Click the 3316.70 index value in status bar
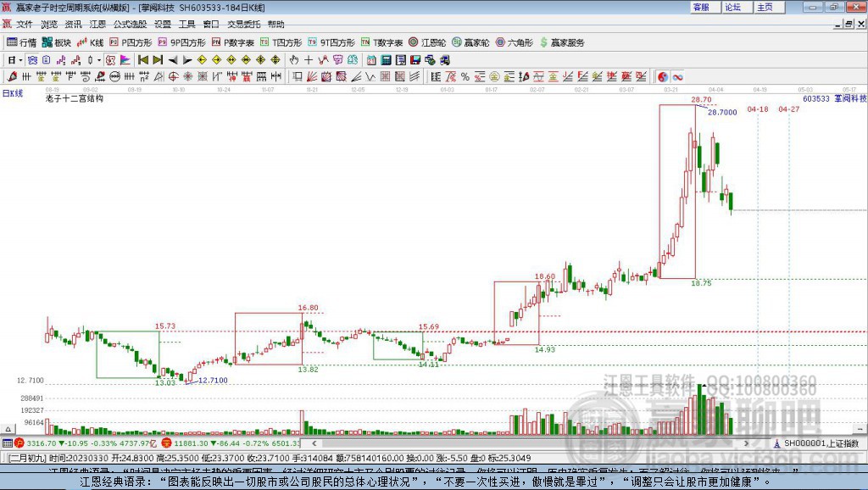Screen dimensions: 868x490 click(42, 443)
